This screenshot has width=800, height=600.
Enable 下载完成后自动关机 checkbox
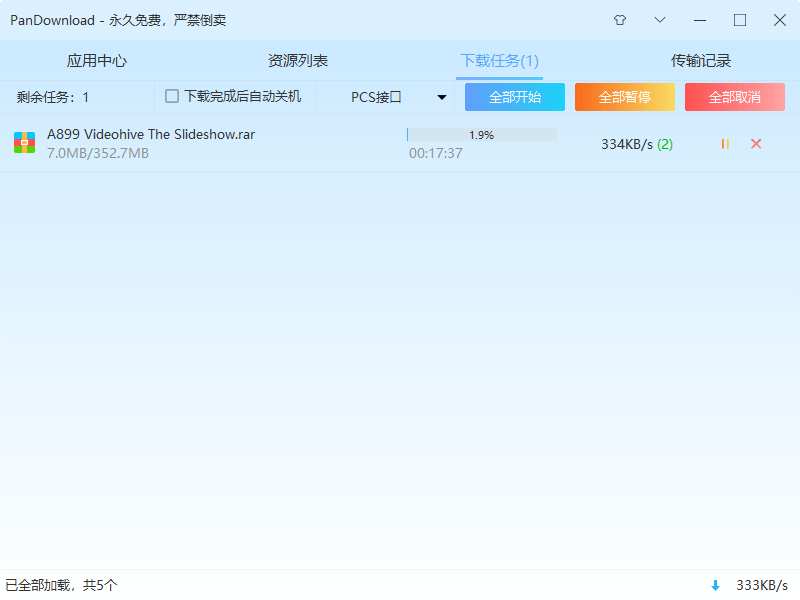point(172,96)
